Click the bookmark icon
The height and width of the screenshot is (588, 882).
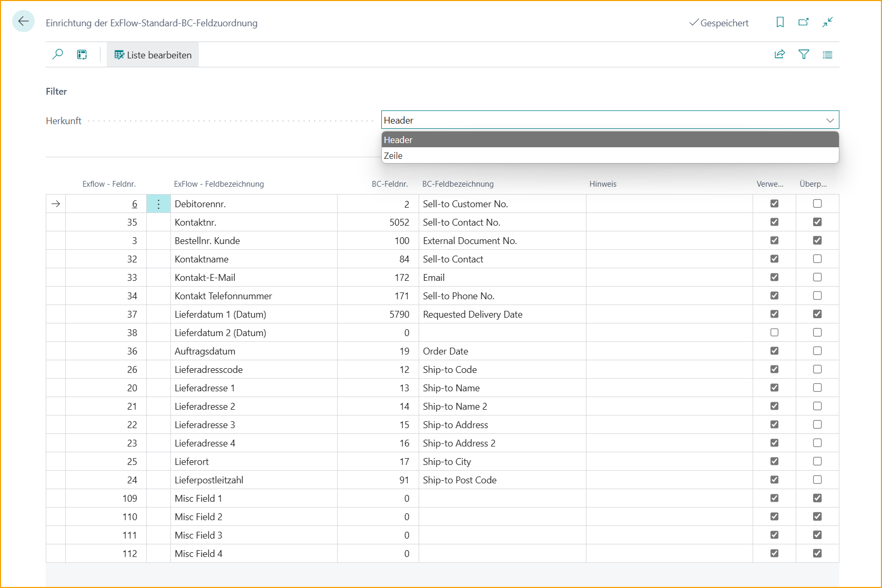click(780, 22)
